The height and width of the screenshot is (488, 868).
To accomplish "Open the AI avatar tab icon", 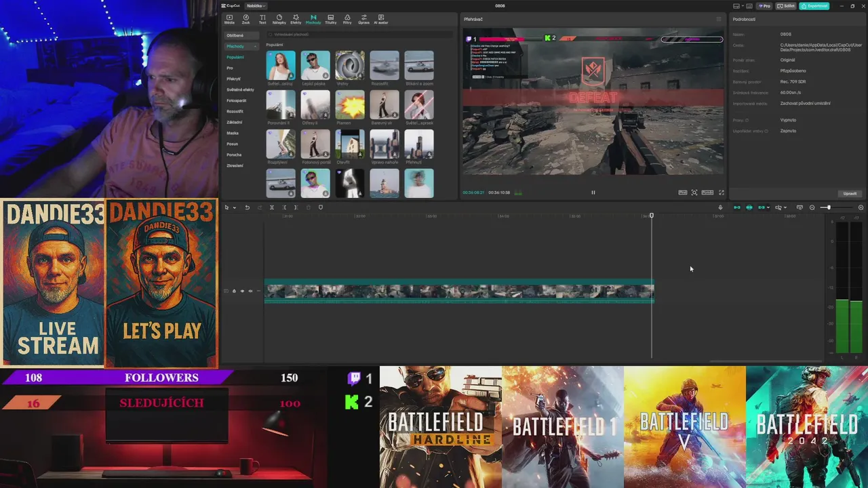I will click(381, 18).
